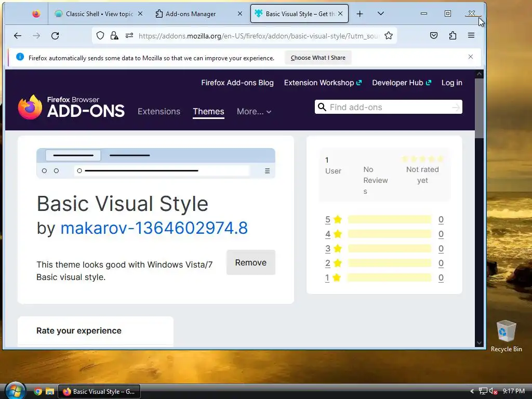View 5 star ratings row
Image resolution: width=532 pixels, height=399 pixels.
point(384,220)
